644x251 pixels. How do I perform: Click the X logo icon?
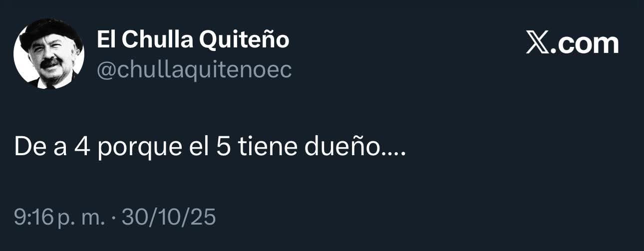538,44
